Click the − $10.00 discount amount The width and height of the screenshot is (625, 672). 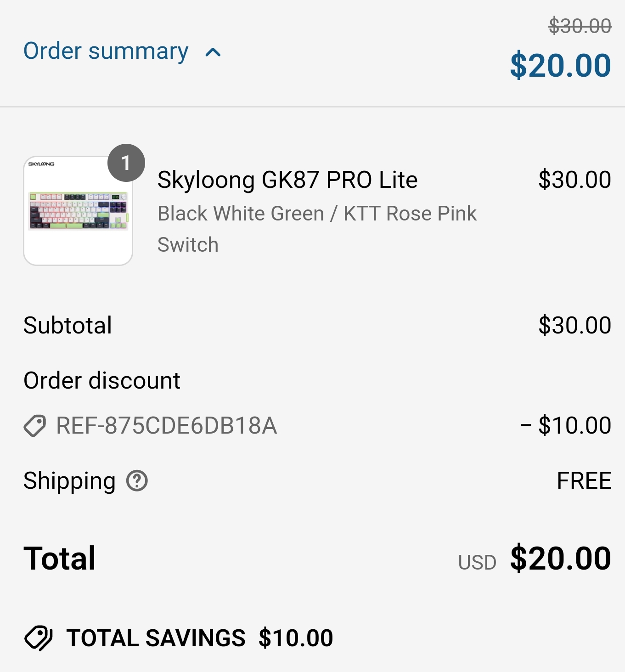(566, 425)
